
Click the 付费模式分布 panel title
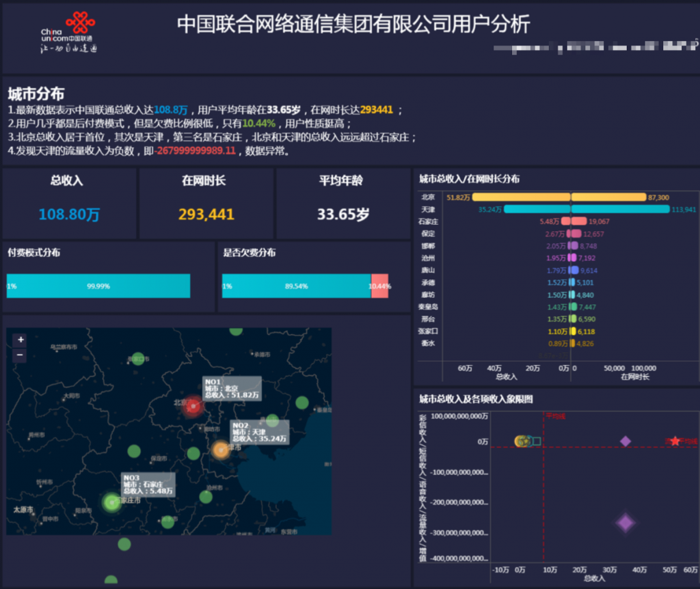point(34,253)
